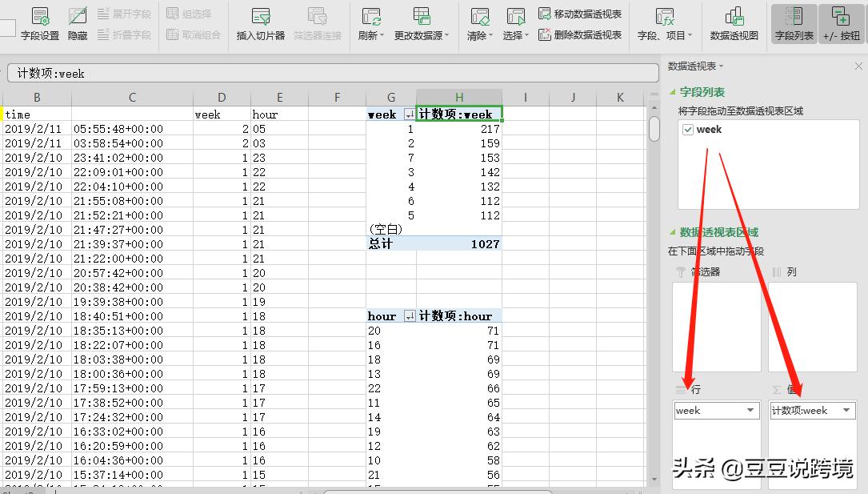Open 更改数据源 (Change Data Source)

422,22
